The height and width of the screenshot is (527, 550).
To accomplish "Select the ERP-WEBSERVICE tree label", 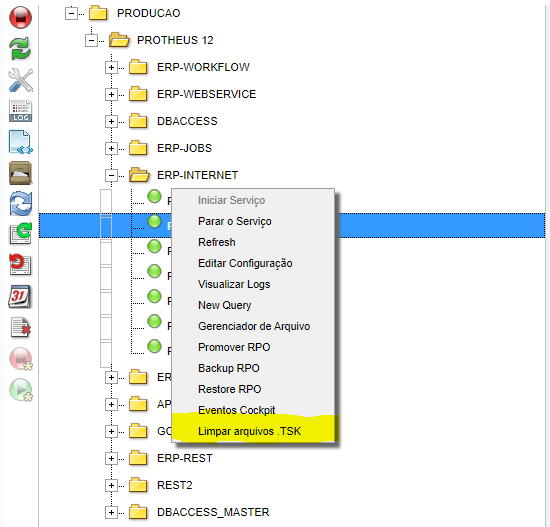I will [x=206, y=94].
